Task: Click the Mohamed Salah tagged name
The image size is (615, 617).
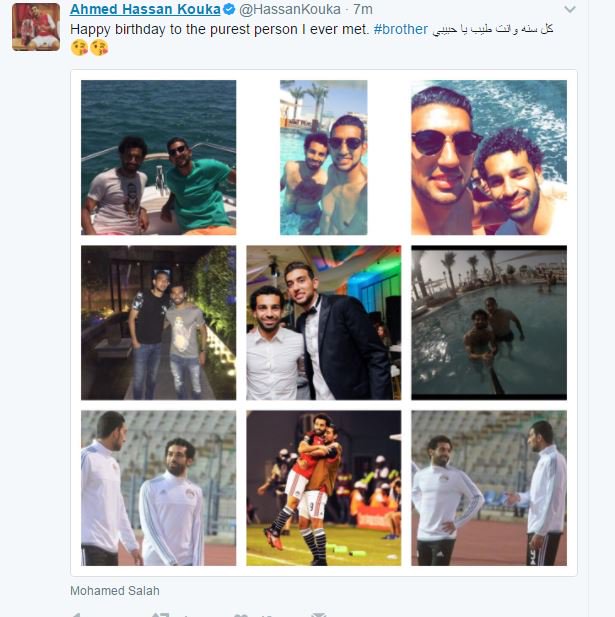Action: 115,591
